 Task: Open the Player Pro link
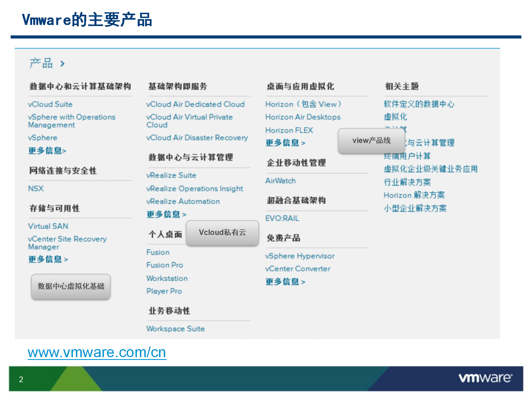[x=164, y=291]
